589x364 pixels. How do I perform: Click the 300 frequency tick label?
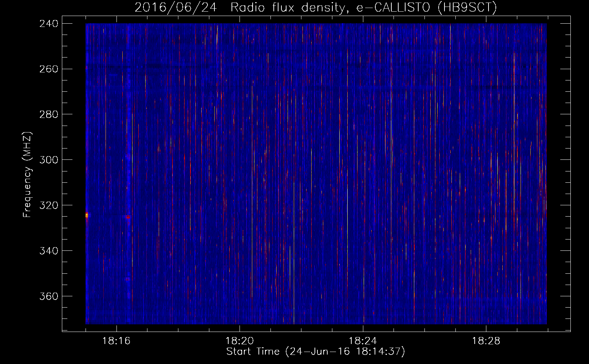tap(49, 160)
